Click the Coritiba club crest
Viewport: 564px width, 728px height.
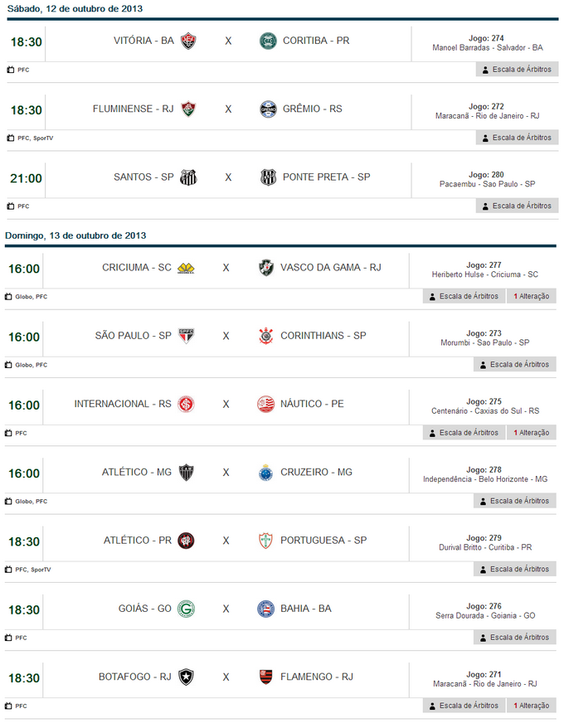pyautogui.click(x=267, y=41)
